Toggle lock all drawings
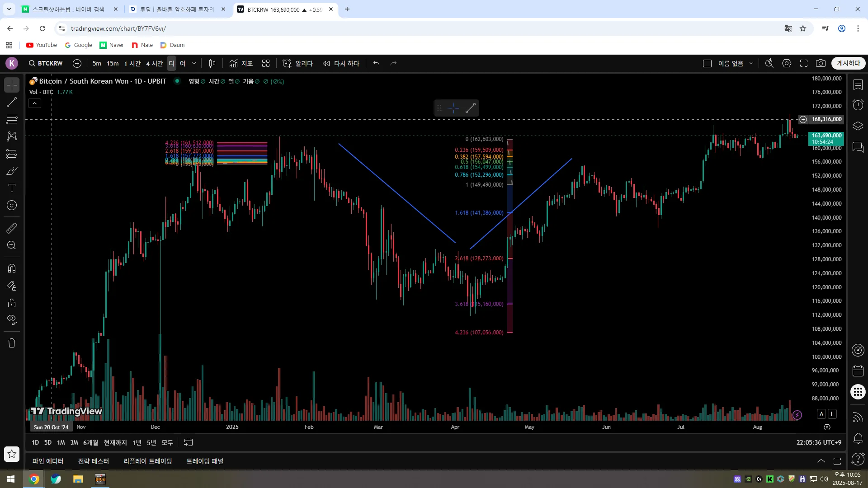 pyautogui.click(x=12, y=303)
